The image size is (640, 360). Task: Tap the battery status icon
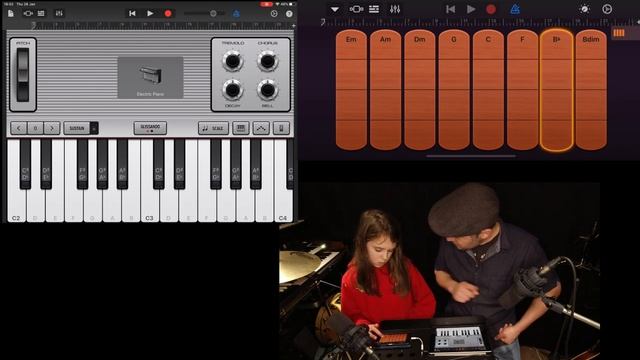(292, 4)
